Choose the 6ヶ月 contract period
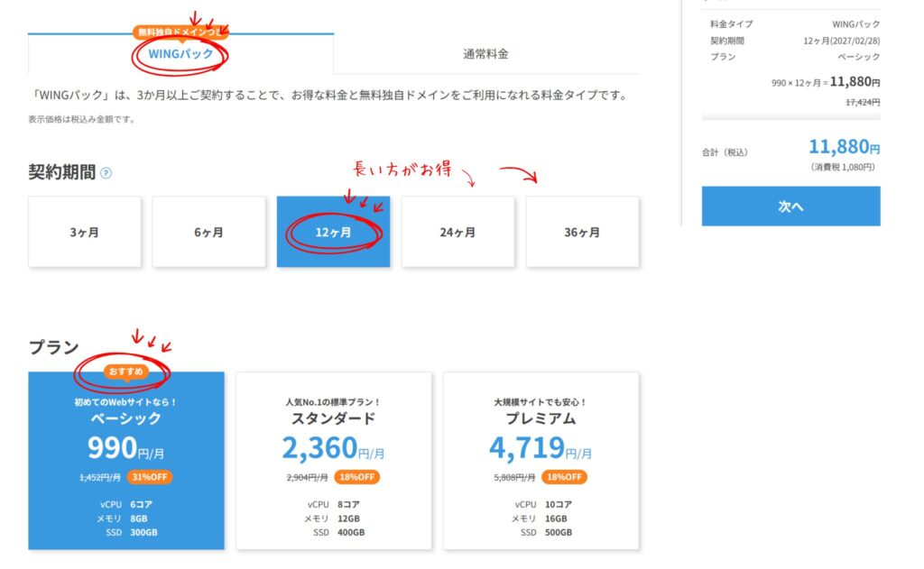 [x=208, y=232]
